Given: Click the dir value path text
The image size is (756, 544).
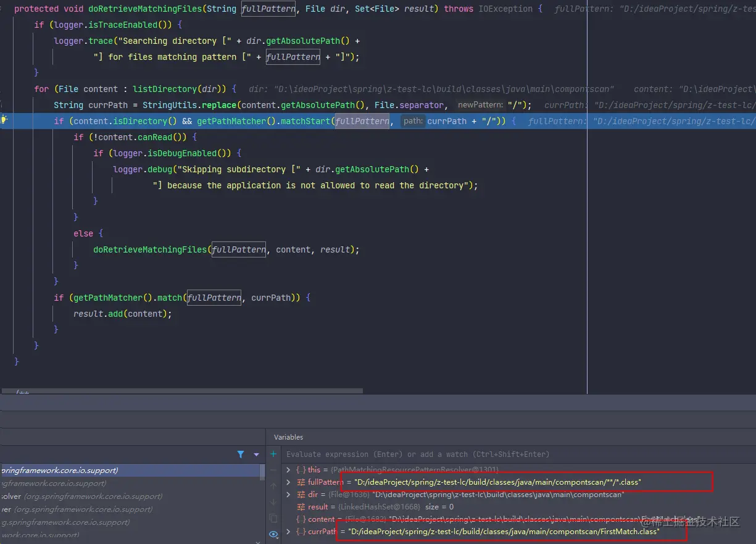Looking at the screenshot, I should (497, 495).
